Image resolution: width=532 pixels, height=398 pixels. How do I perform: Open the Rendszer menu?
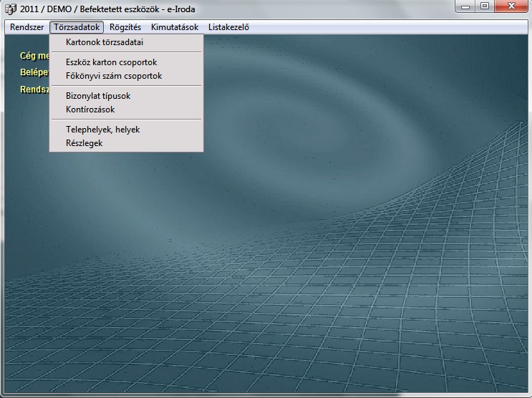point(26,27)
